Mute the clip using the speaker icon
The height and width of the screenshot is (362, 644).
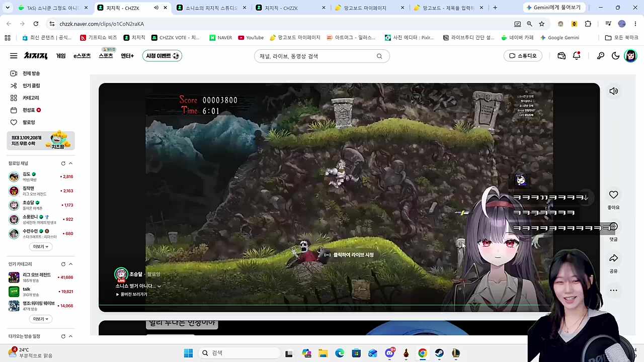[x=613, y=91]
